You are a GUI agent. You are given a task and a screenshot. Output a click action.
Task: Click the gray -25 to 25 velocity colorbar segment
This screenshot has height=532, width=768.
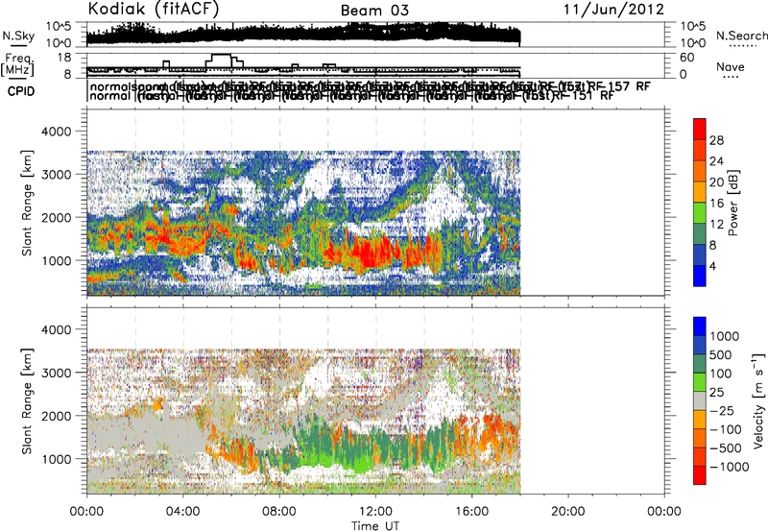(700, 400)
